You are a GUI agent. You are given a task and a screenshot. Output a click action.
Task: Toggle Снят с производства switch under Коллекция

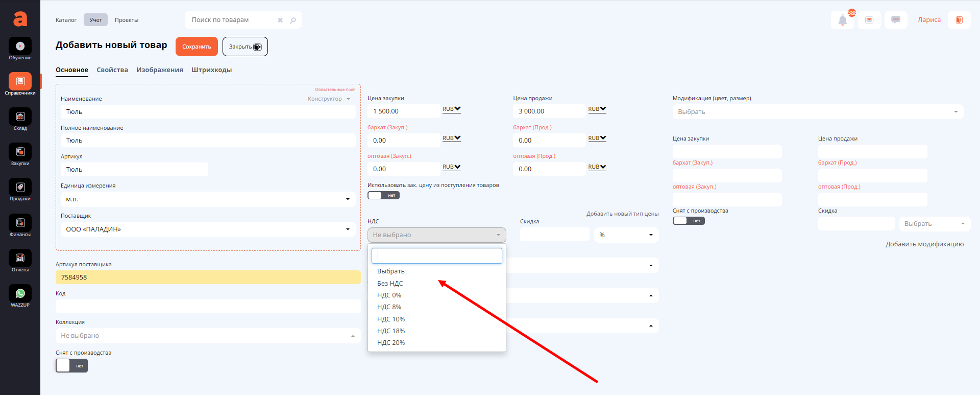71,366
